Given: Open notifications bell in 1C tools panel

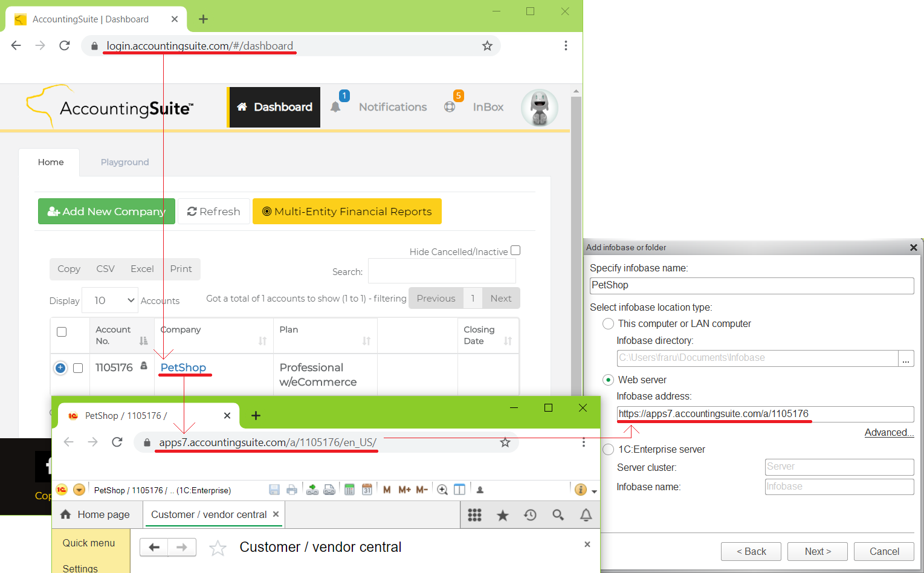Looking at the screenshot, I should pos(586,515).
